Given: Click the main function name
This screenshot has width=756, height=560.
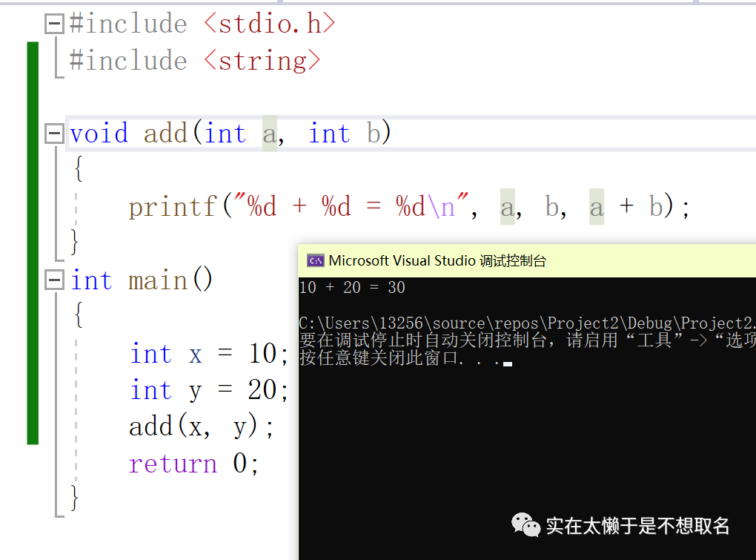Looking at the screenshot, I should coord(159,281).
